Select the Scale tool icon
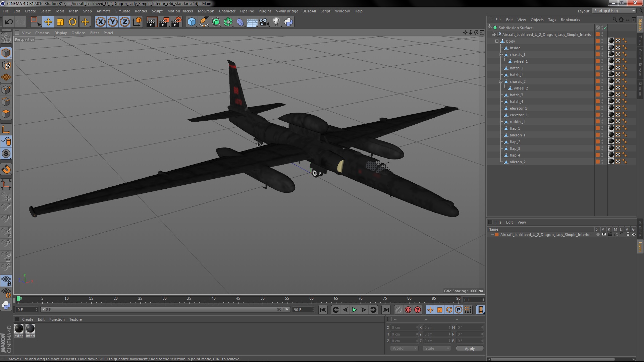Image resolution: width=644 pixels, height=362 pixels. pyautogui.click(x=60, y=22)
